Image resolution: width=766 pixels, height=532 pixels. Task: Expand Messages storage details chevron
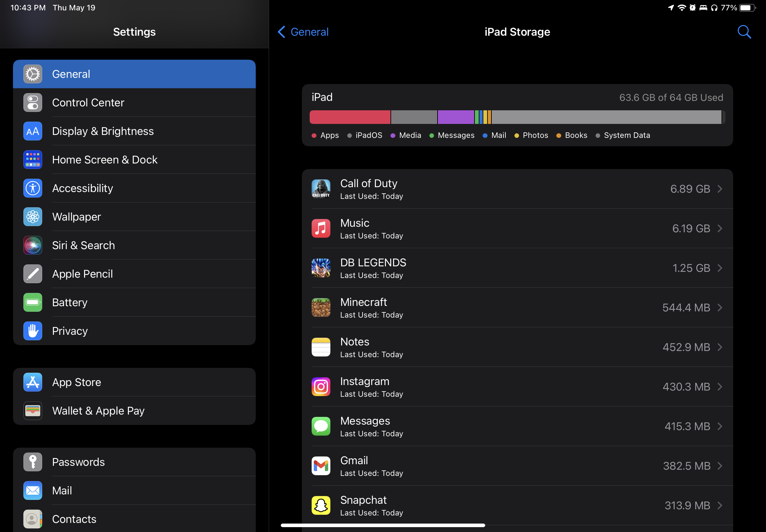point(720,426)
